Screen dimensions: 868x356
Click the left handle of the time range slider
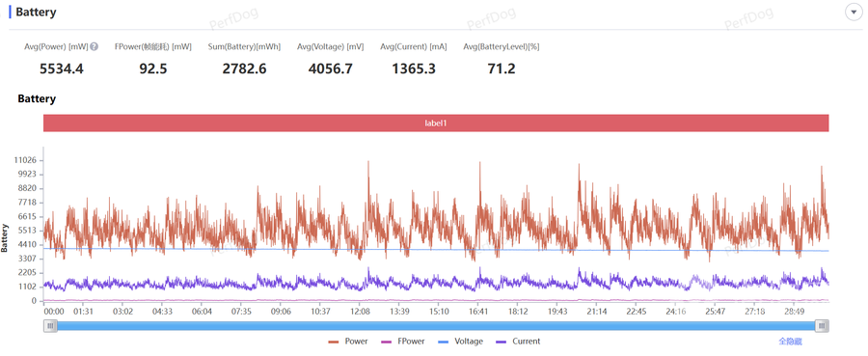50,326
